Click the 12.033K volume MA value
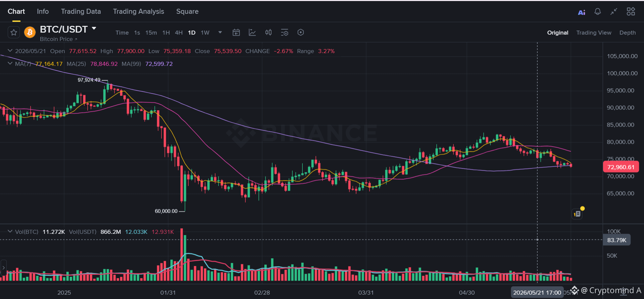The width and height of the screenshot is (644, 299). 136,232
